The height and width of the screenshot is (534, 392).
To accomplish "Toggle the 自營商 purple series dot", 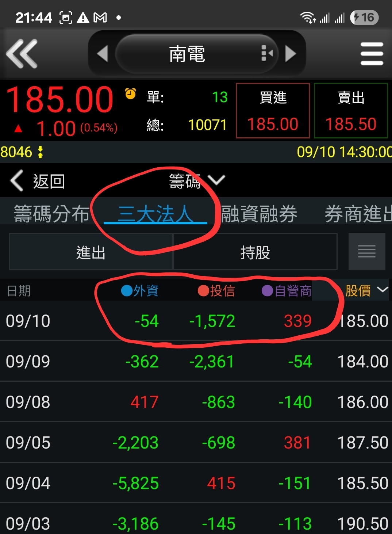I will (267, 291).
